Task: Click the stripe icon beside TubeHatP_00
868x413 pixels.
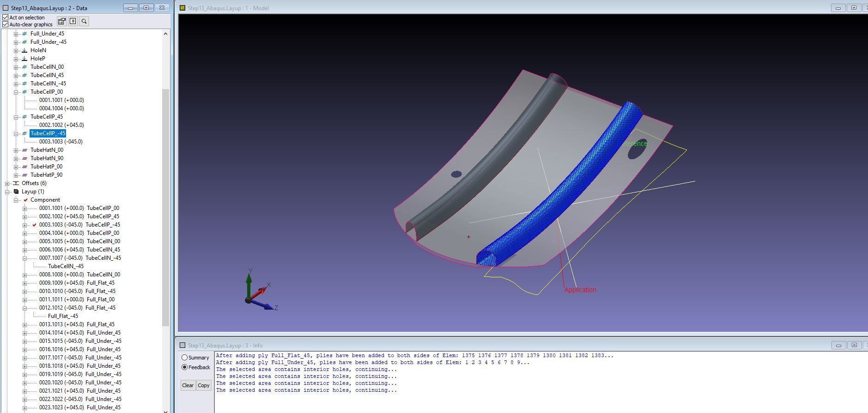Action: [25, 167]
